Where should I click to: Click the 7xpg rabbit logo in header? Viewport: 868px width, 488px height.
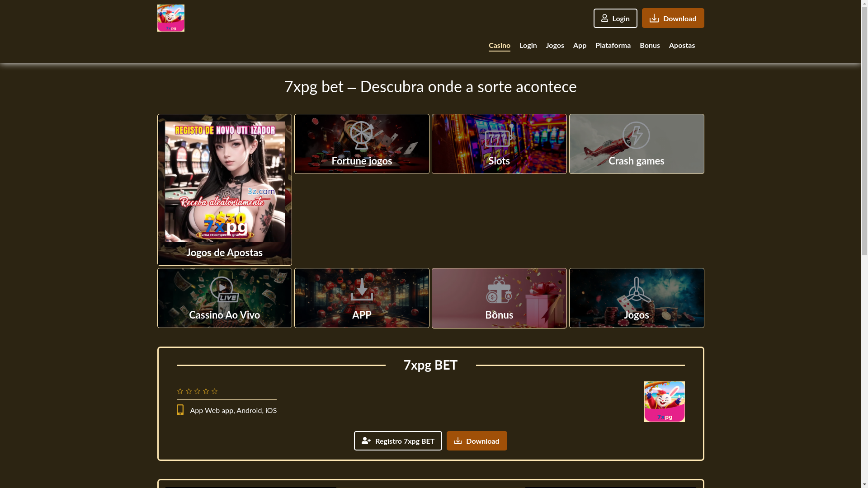170,18
